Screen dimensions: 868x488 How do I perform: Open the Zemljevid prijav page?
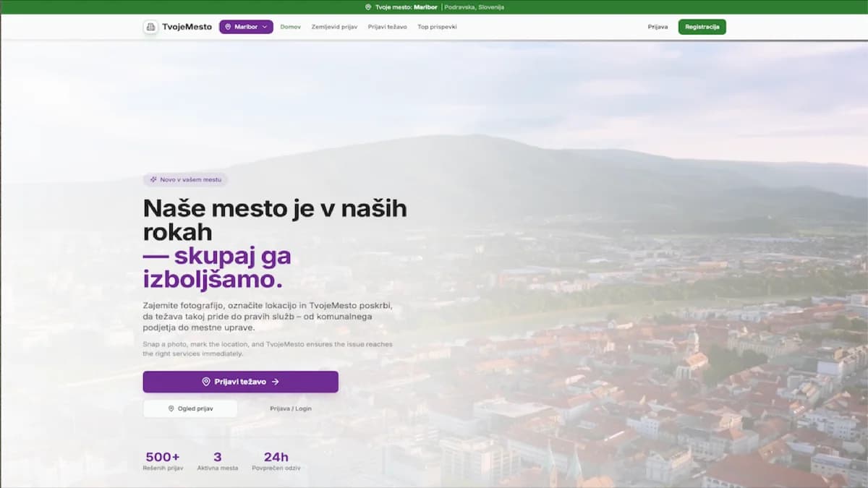334,27
